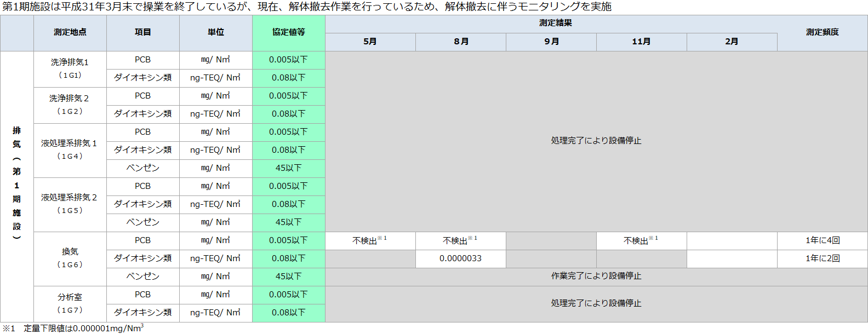Click the 11月 month column header
Viewport: 868px width, 334px height.
(x=641, y=42)
